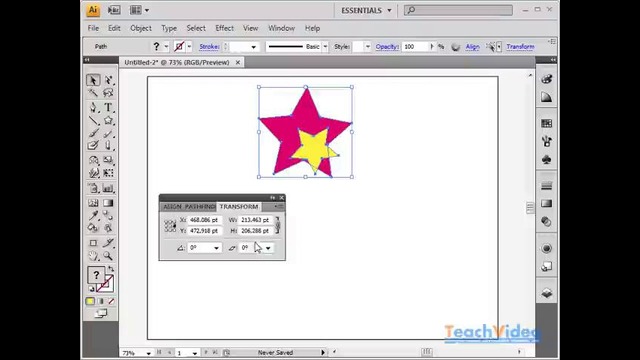
Task: Open the Stroke color dropdown in control bar
Action: [x=189, y=47]
